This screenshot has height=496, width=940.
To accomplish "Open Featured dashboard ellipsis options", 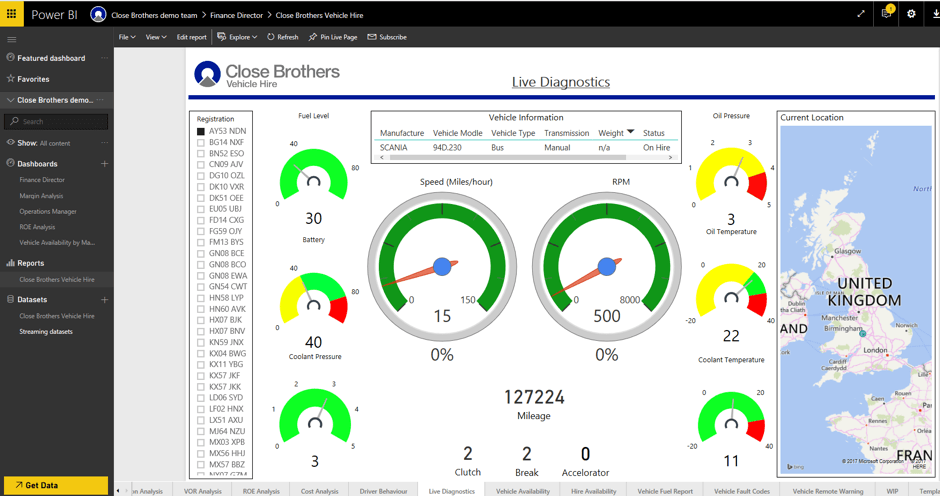I will pyautogui.click(x=104, y=58).
